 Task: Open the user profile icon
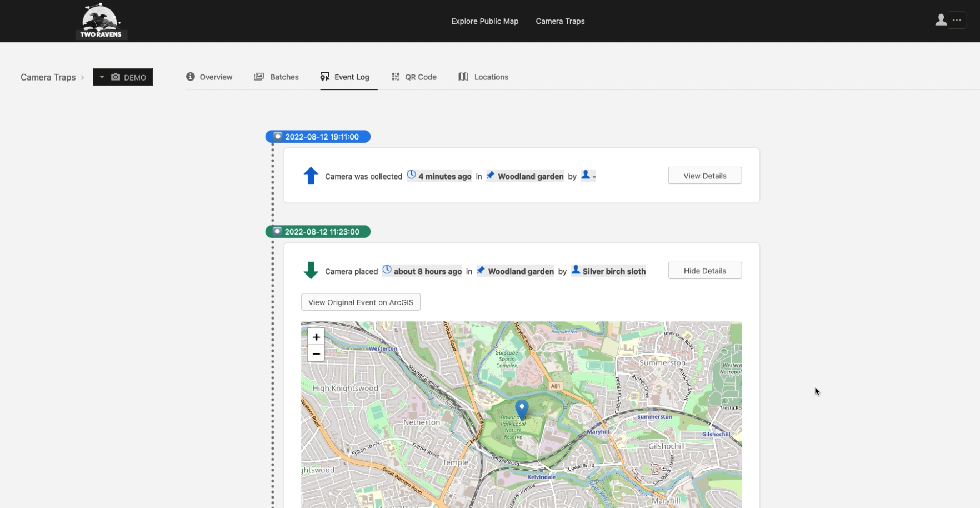tap(941, 20)
